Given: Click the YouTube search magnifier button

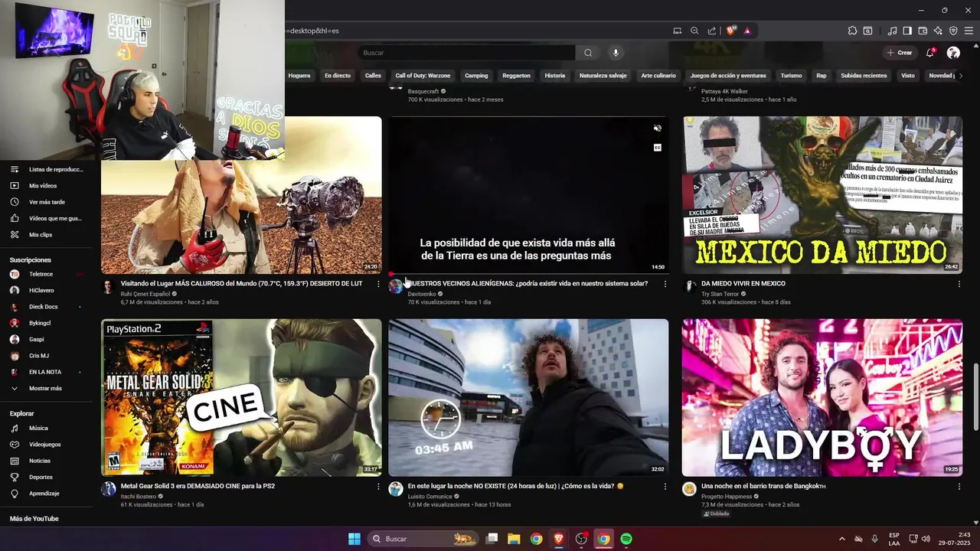Looking at the screenshot, I should pyautogui.click(x=588, y=53).
